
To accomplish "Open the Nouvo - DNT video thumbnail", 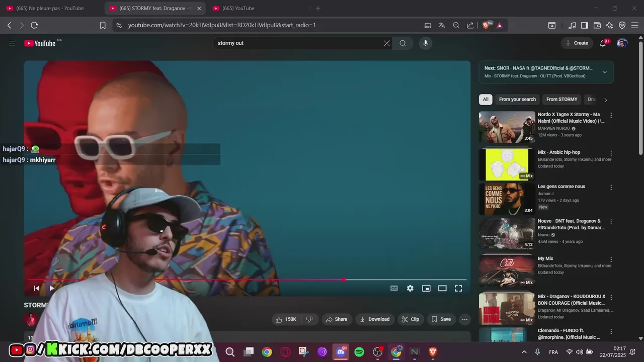I will point(507,233).
